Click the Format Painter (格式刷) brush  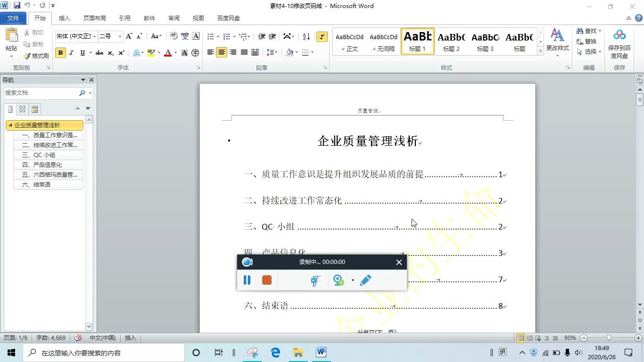(x=27, y=56)
